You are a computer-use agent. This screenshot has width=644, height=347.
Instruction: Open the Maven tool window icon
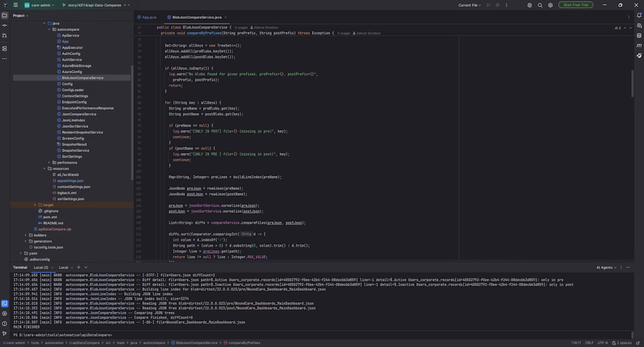coord(639,46)
